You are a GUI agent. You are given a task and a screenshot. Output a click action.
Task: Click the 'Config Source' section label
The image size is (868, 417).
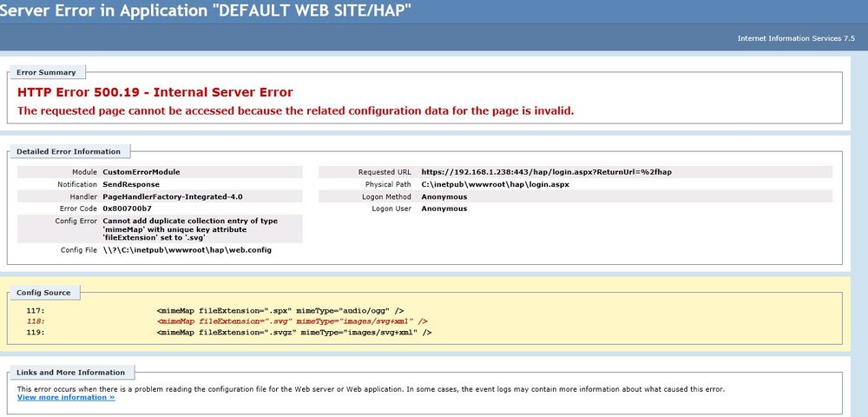(x=43, y=293)
